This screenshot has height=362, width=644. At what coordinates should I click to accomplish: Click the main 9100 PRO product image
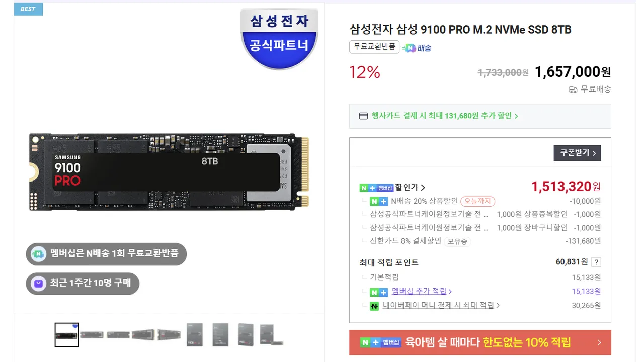coord(169,172)
